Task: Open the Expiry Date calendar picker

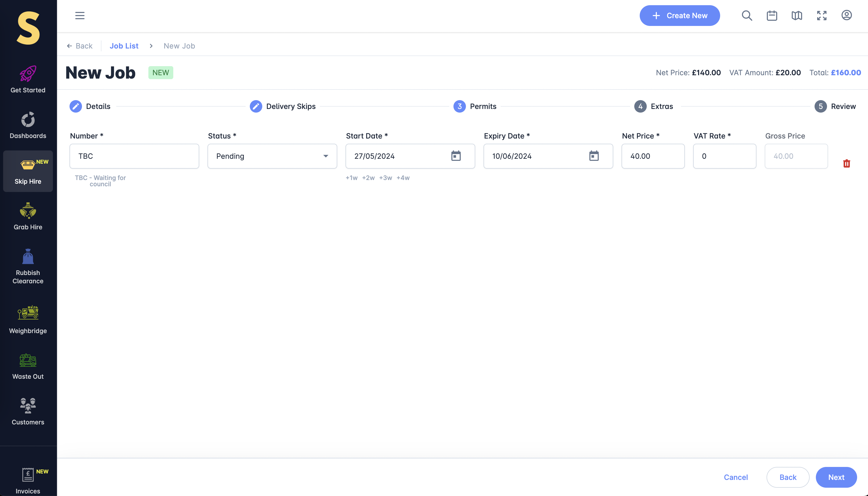Action: pos(594,156)
